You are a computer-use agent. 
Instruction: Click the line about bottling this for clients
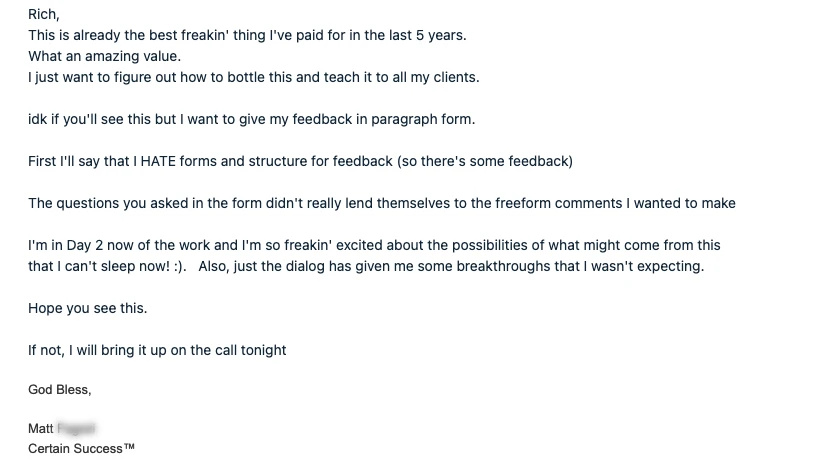pos(254,77)
